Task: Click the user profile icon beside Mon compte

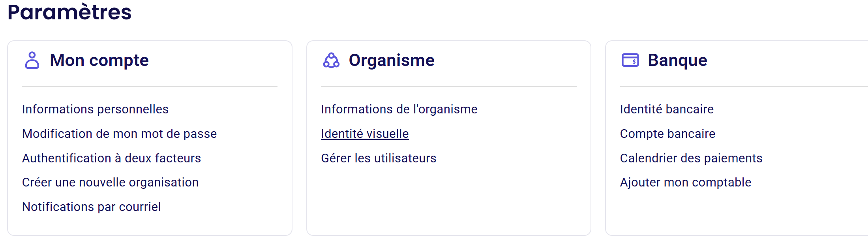Action: [x=32, y=60]
